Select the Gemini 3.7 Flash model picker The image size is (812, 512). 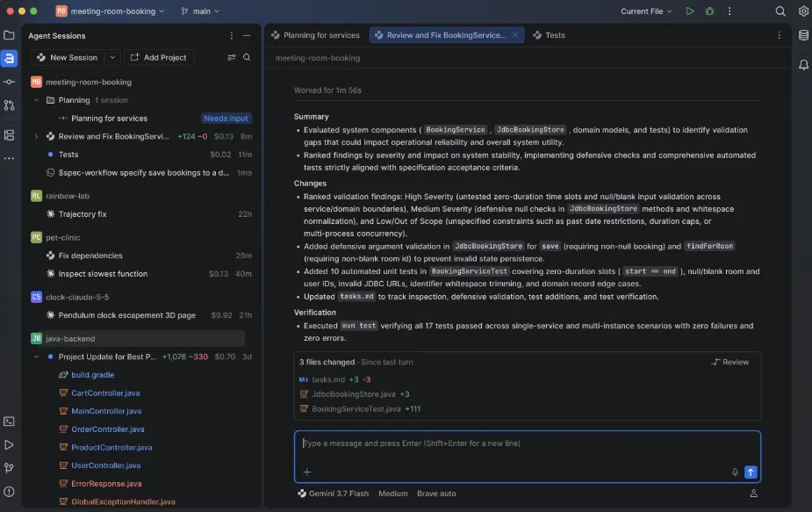333,494
